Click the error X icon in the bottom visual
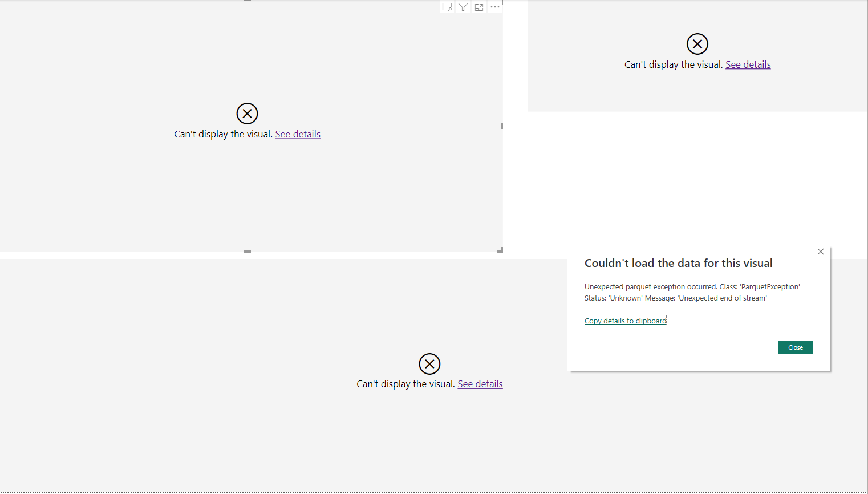 point(429,364)
